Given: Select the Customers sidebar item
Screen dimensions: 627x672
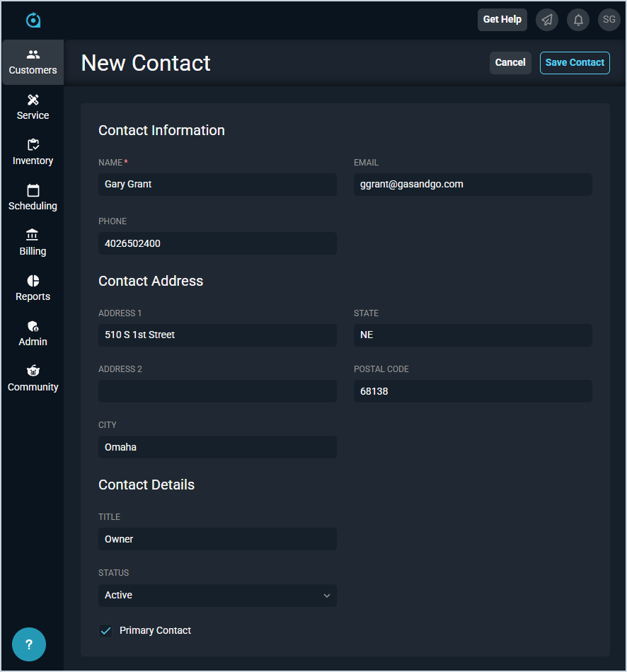Looking at the screenshot, I should tap(33, 62).
